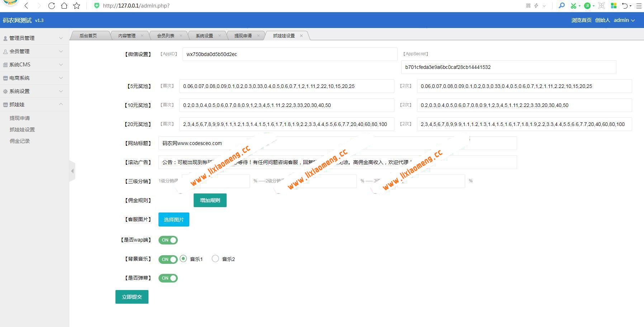Expand the 会员管理 menu chevron
This screenshot has width=644, height=327.
pyautogui.click(x=61, y=51)
